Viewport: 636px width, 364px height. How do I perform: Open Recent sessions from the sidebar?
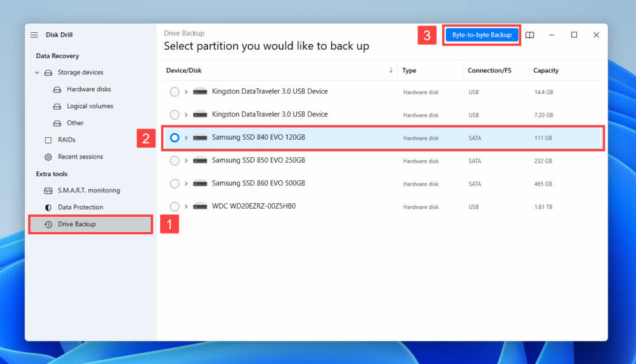[x=80, y=157]
